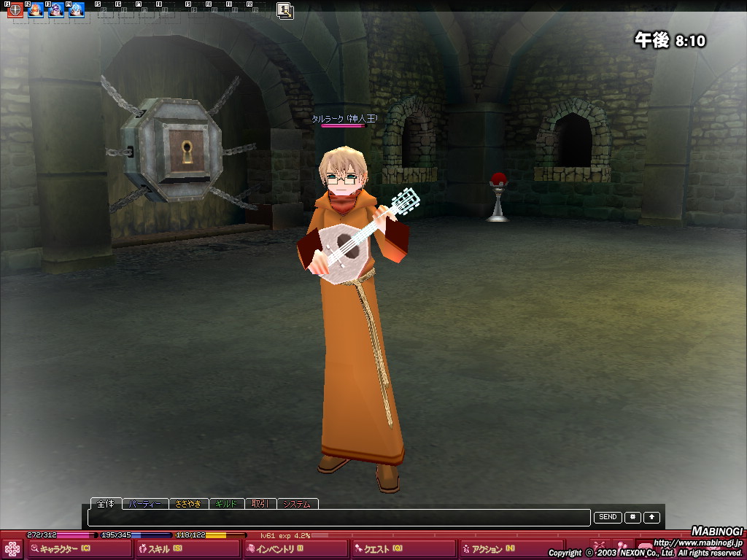Open the main menu knot icon
The image size is (747, 560).
(12, 549)
